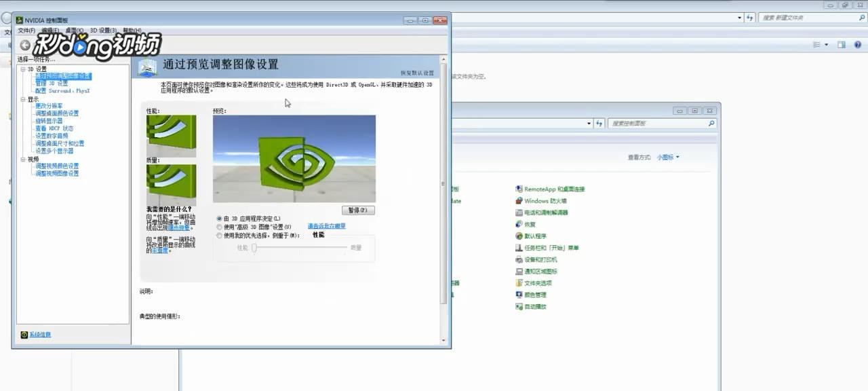The image size is (868, 391).
Task: Open the 帮助(H) menu
Action: pos(132,31)
